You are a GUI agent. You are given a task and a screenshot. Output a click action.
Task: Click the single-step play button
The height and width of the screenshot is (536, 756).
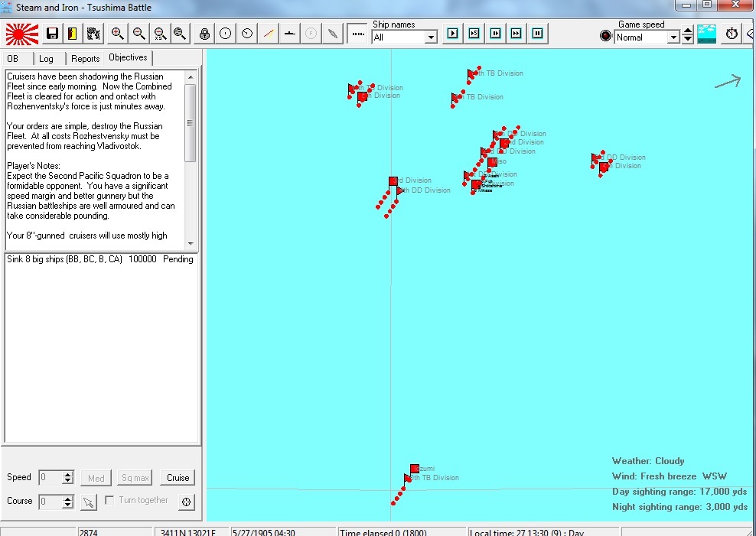(452, 33)
